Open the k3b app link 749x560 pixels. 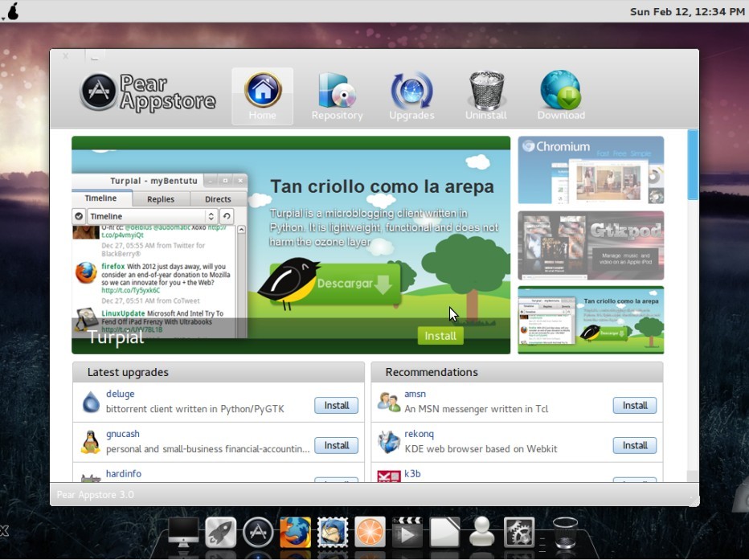pyautogui.click(x=412, y=473)
